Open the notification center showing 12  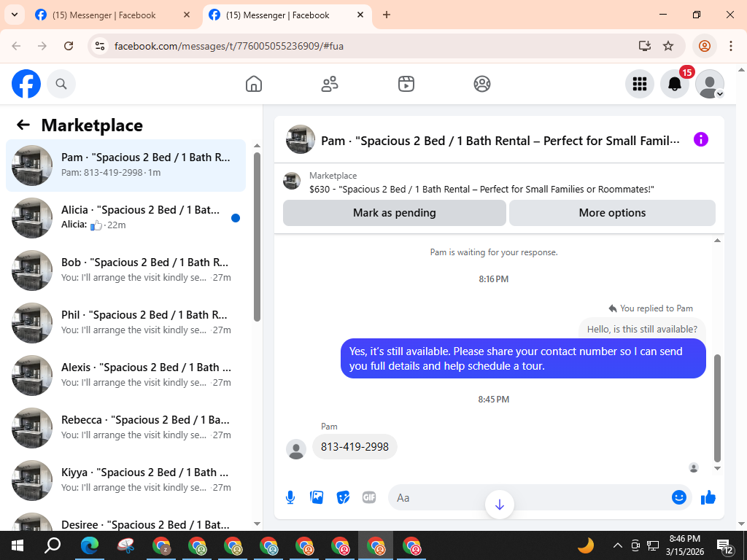725,545
